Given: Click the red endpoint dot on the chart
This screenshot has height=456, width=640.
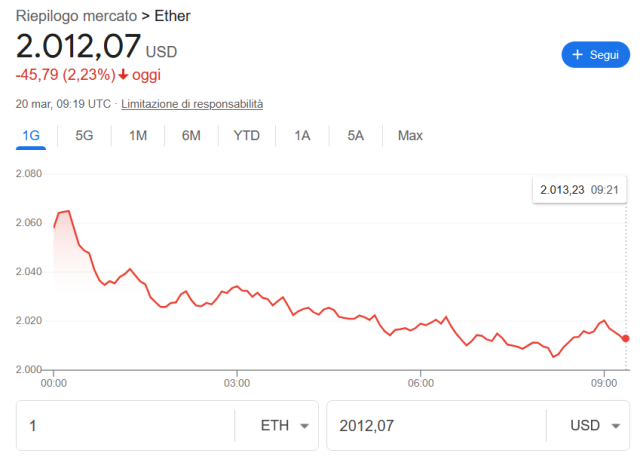Looking at the screenshot, I should pos(626,338).
